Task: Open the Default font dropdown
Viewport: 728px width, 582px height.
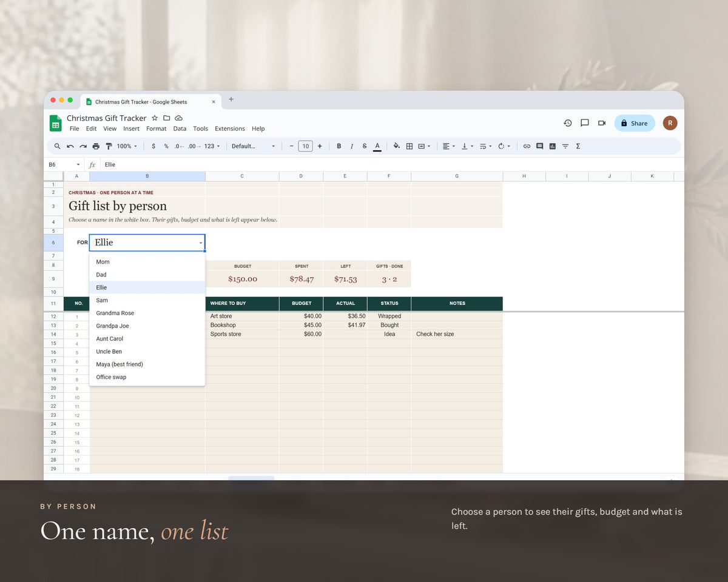Action: pos(253,146)
